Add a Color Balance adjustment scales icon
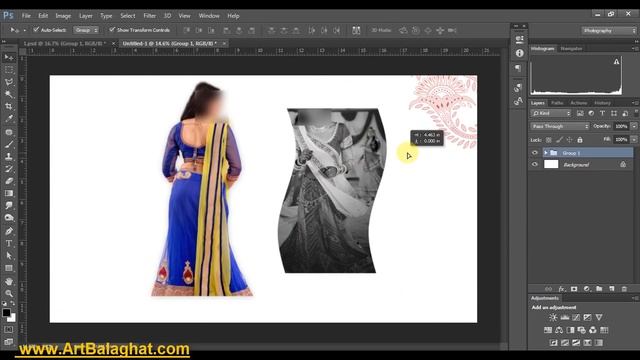This screenshot has height=360, width=640. (559, 330)
